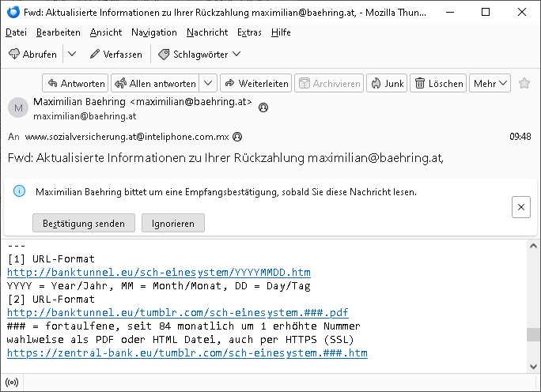The height and width of the screenshot is (392, 541).
Task: Click the sender avatar circle M
Action: [x=17, y=108]
